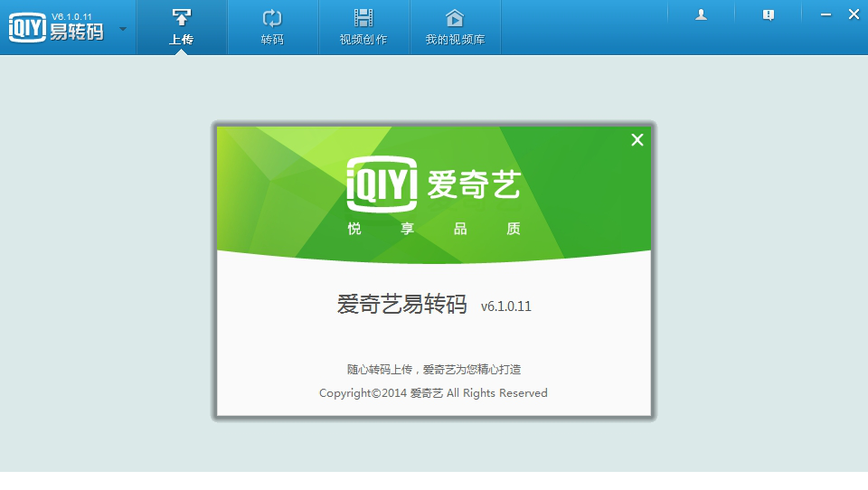Screen dimensions: 868x490
Task: Click the iQIYI 爱奇艺 logo in dialog
Action: coord(433,184)
